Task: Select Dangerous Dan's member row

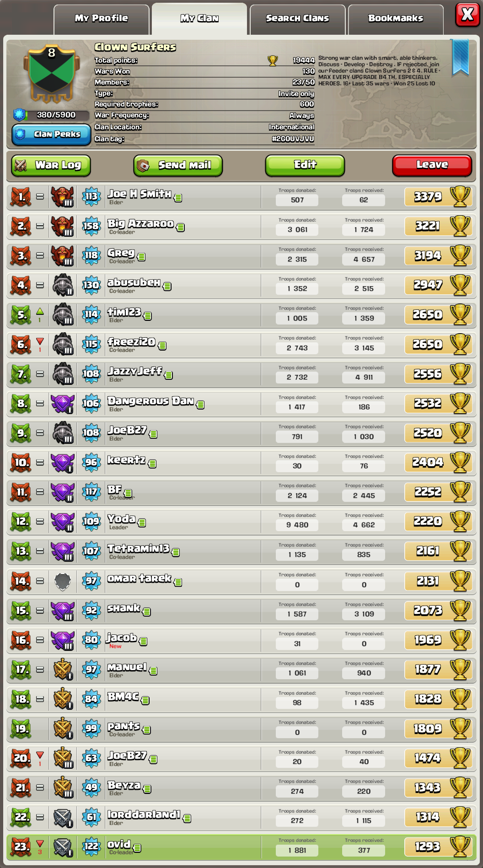Action: (241, 404)
